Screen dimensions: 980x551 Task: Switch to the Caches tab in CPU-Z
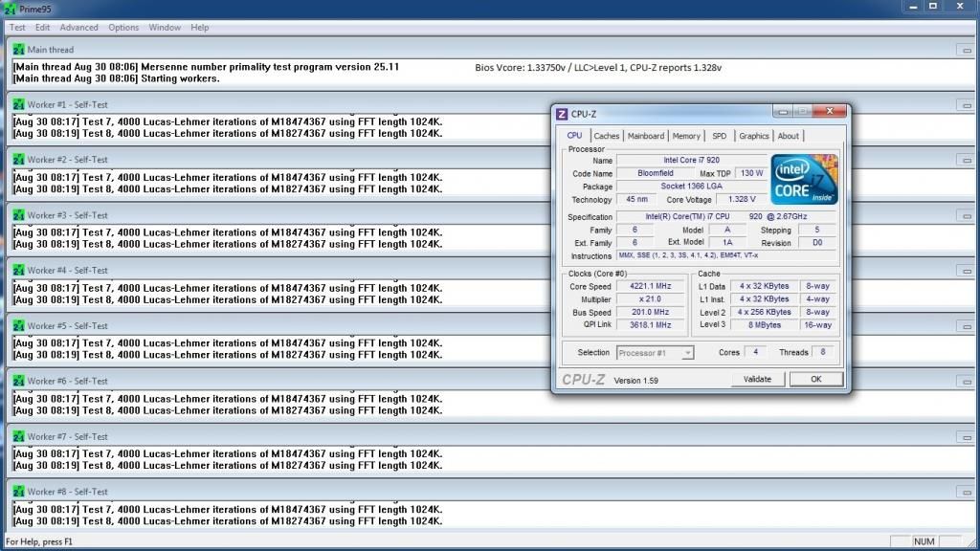(606, 136)
